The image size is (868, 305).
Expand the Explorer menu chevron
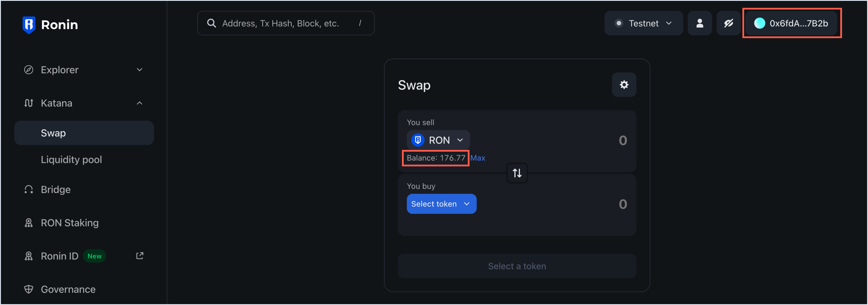(139, 70)
